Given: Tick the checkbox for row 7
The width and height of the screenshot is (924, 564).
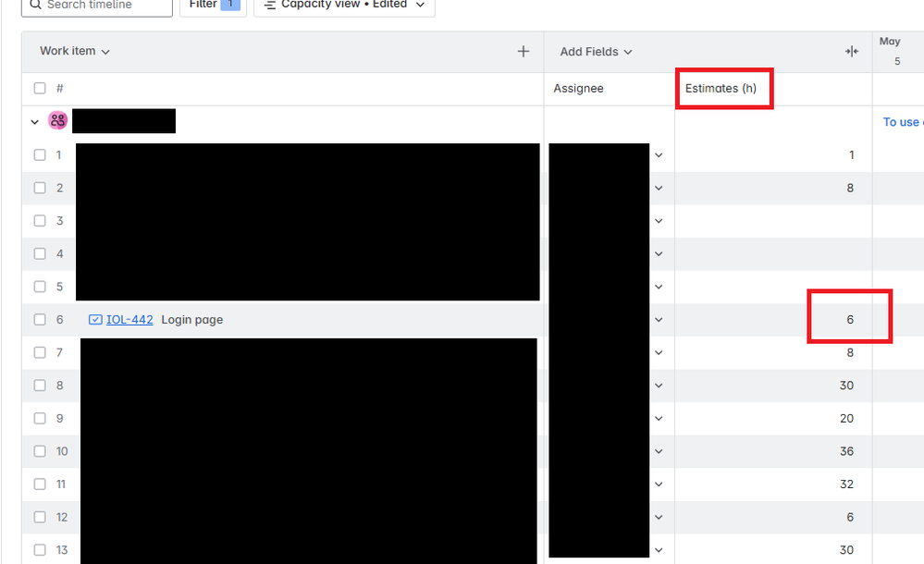Looking at the screenshot, I should (40, 352).
